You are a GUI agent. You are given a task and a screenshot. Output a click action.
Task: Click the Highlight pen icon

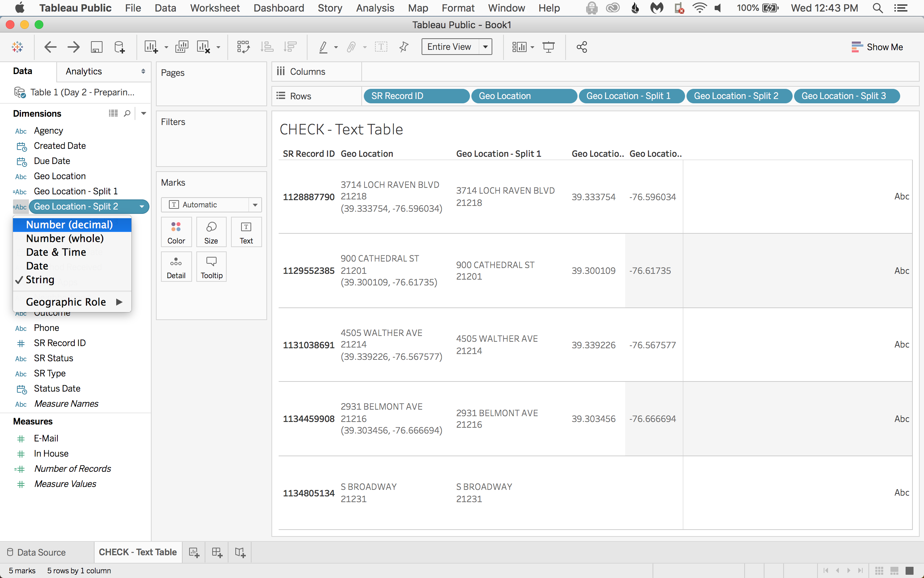(x=323, y=47)
